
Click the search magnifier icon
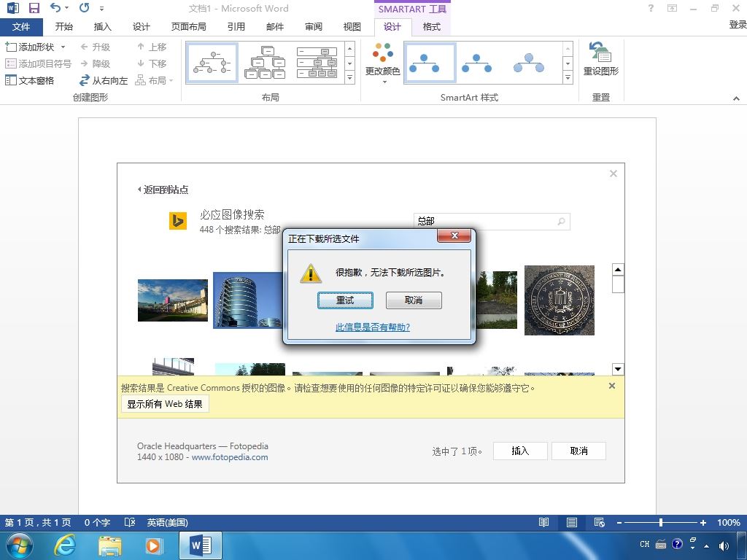click(x=562, y=221)
